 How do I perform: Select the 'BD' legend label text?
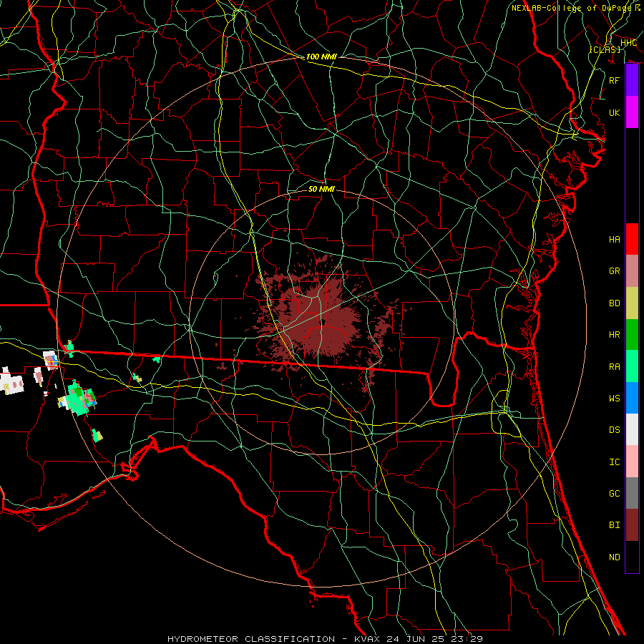(615, 303)
